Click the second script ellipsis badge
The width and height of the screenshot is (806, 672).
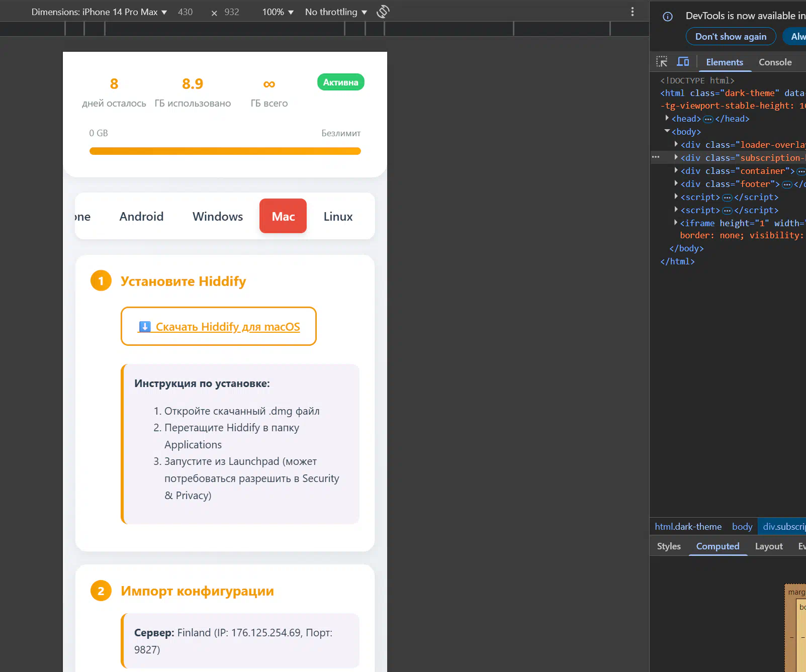click(x=727, y=211)
